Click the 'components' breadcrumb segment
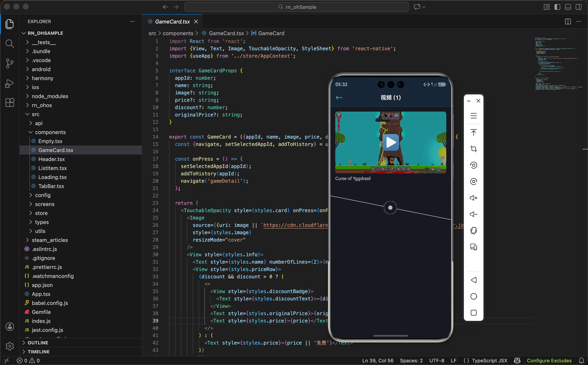588x365 pixels. (x=178, y=33)
